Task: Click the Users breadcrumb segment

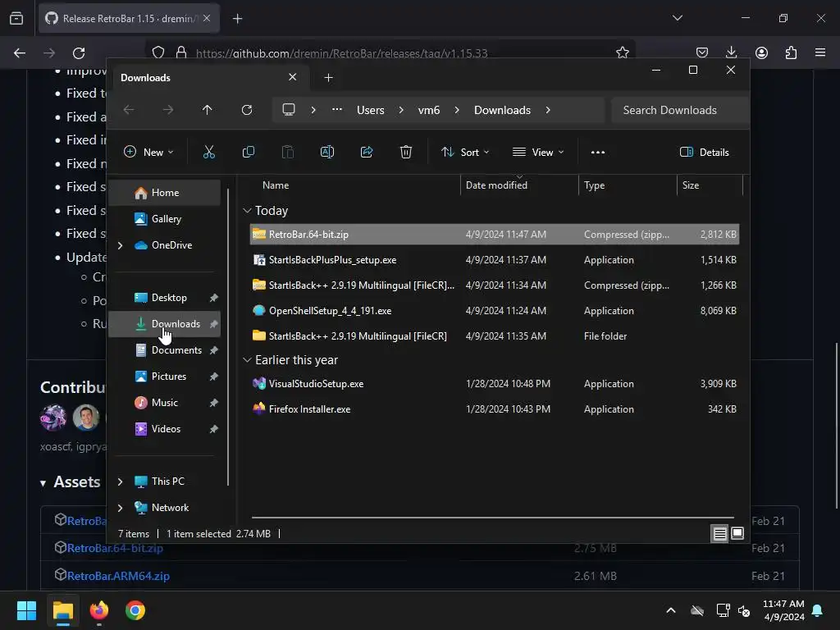Action: tap(371, 110)
